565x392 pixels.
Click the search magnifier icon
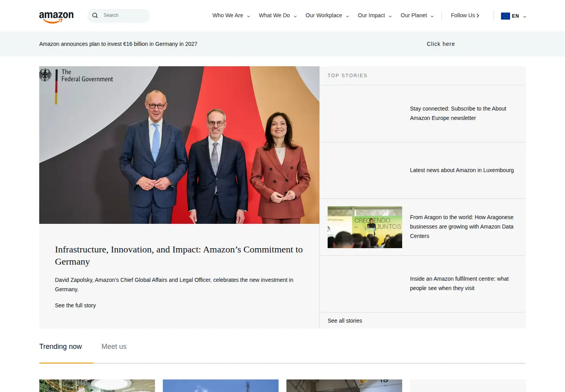(95, 16)
